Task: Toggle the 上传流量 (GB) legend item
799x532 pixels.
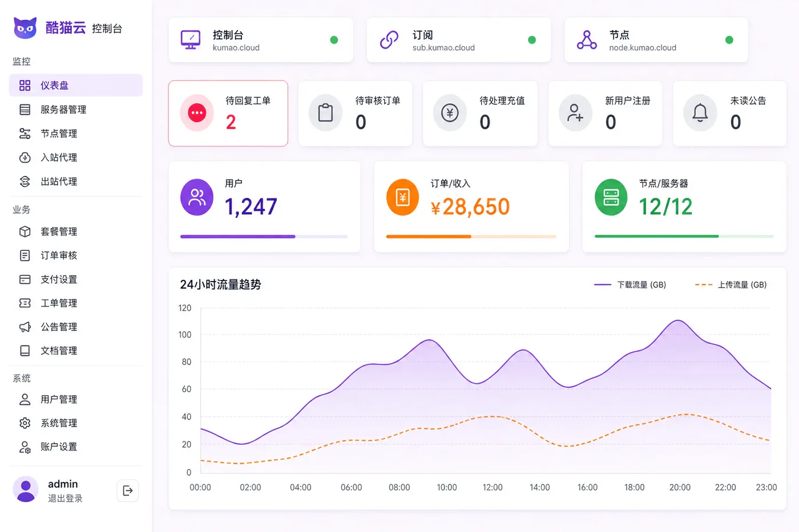Action: [x=731, y=285]
